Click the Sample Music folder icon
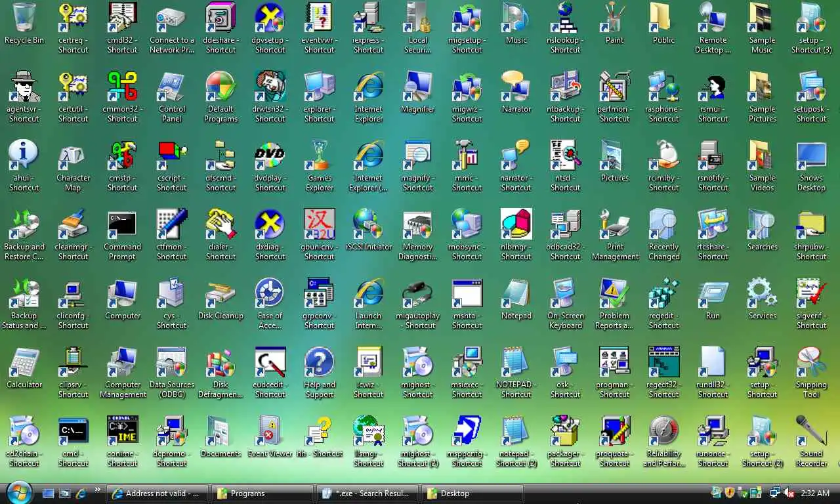Viewport: 840px width, 504px height. click(762, 29)
